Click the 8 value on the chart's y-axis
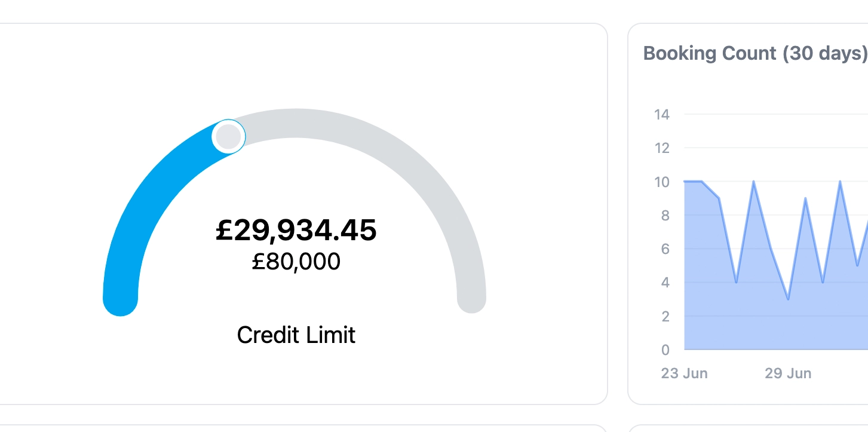 [665, 215]
